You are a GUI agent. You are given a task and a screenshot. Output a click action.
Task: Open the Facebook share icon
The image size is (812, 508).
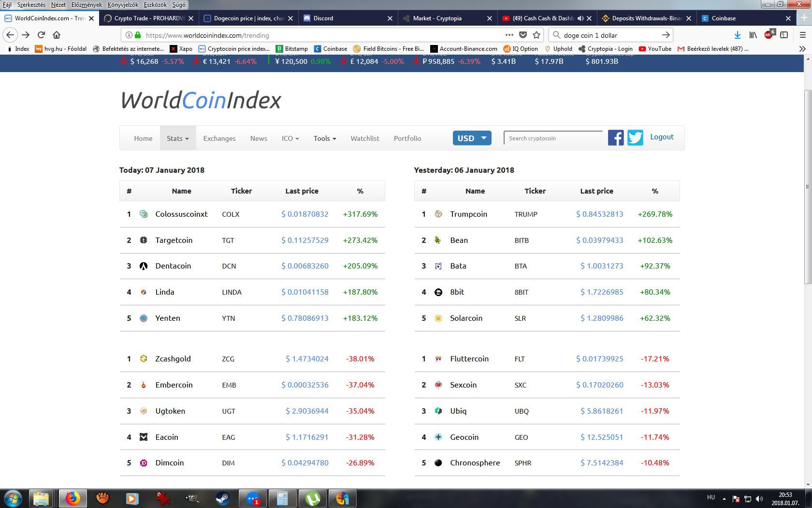(616, 138)
